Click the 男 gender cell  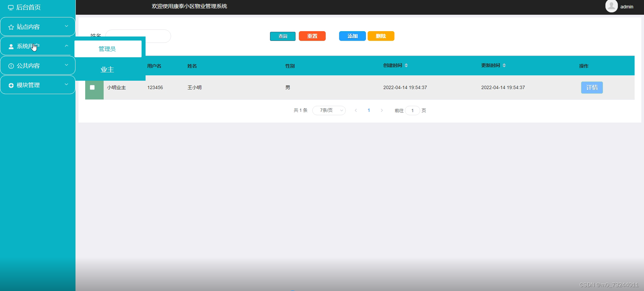coord(288,87)
